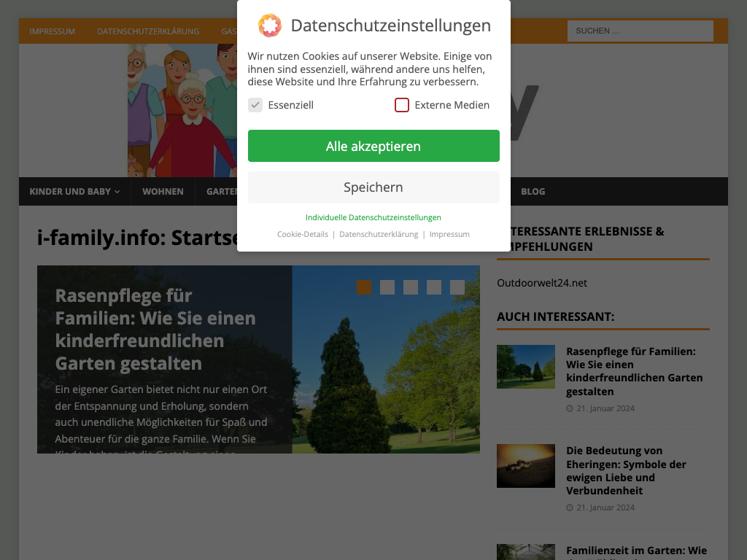747x560 pixels.
Task: Select the fifth slider pagination dot
Action: pyautogui.click(x=457, y=287)
